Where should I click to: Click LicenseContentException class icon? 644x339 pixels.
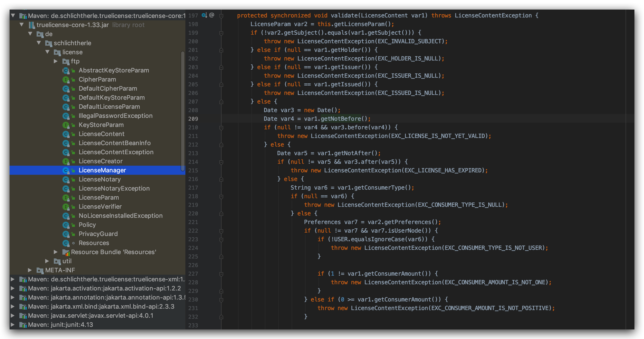pos(66,152)
